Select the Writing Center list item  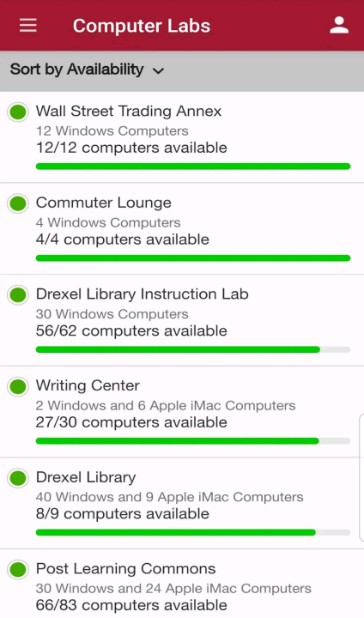[182, 411]
